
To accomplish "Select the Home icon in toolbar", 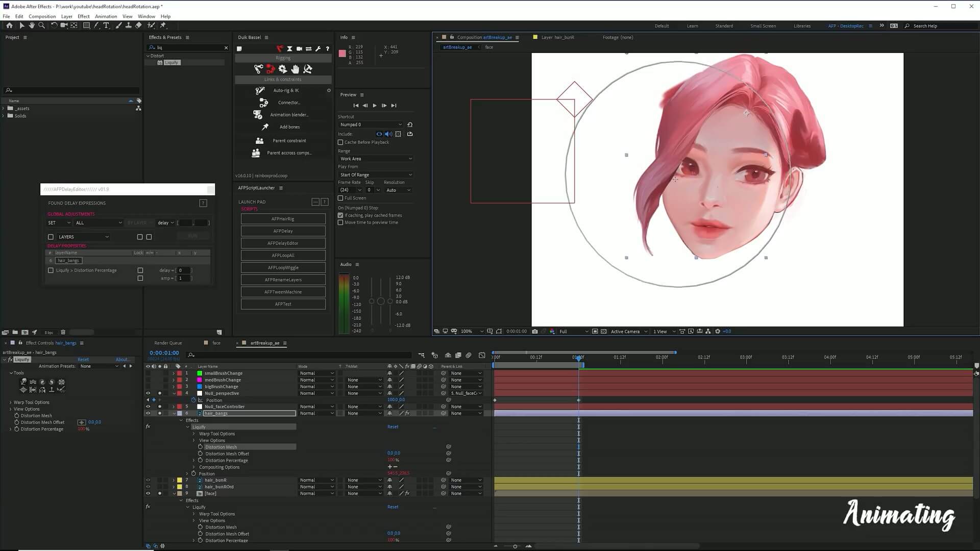I will click(x=9, y=25).
